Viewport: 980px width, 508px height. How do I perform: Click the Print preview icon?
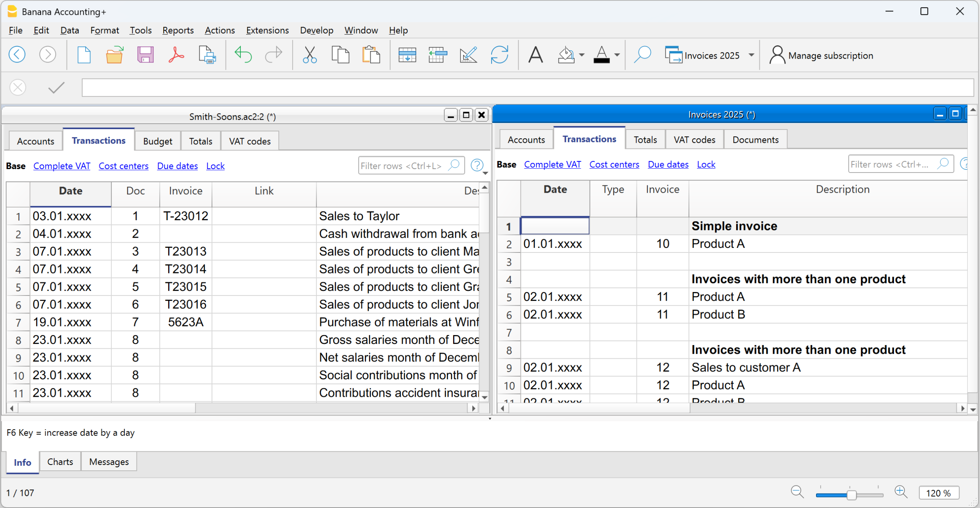point(207,55)
